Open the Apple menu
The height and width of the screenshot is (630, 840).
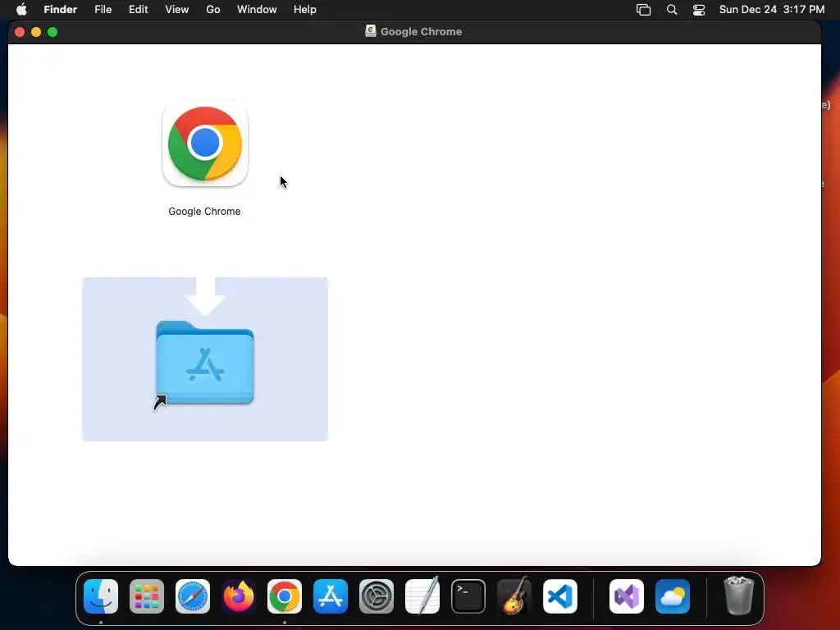[x=21, y=10]
